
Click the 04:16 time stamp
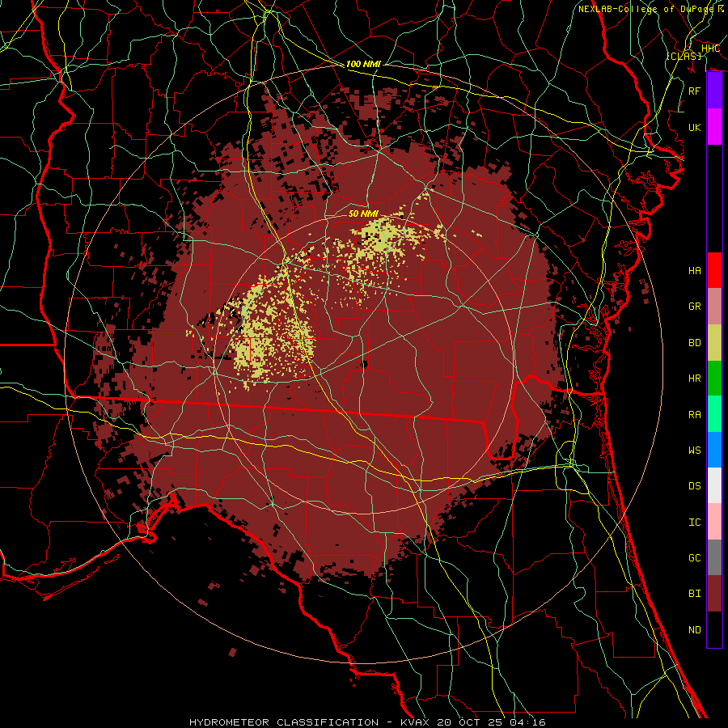(529, 722)
